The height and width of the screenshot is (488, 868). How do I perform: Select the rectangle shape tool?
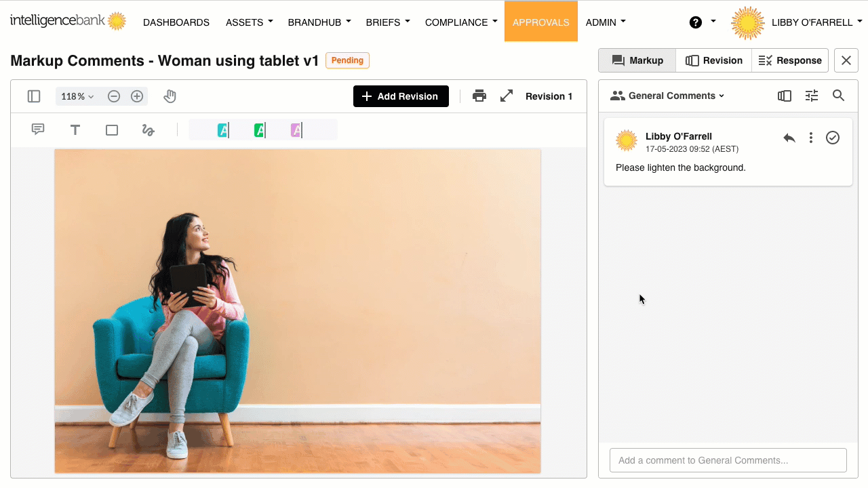tap(112, 130)
